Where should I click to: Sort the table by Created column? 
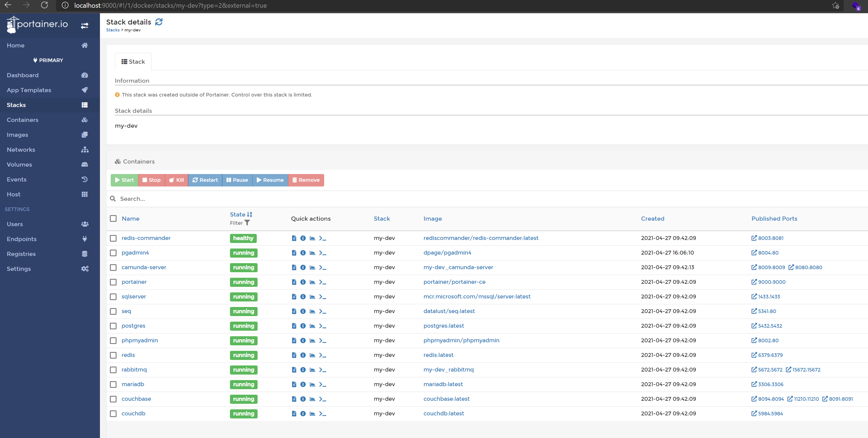652,218
